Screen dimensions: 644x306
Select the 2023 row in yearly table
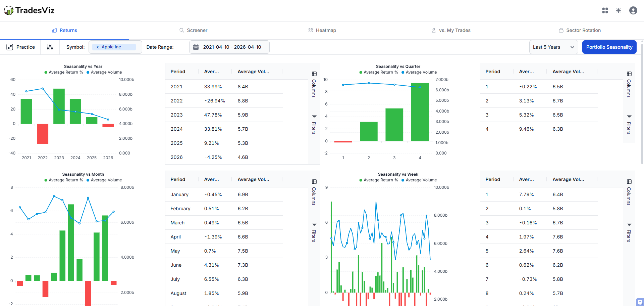pos(224,115)
